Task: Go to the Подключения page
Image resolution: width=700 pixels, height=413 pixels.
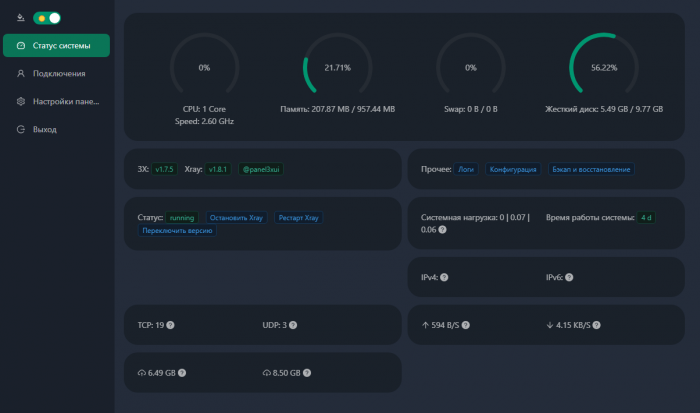Action: point(57,73)
